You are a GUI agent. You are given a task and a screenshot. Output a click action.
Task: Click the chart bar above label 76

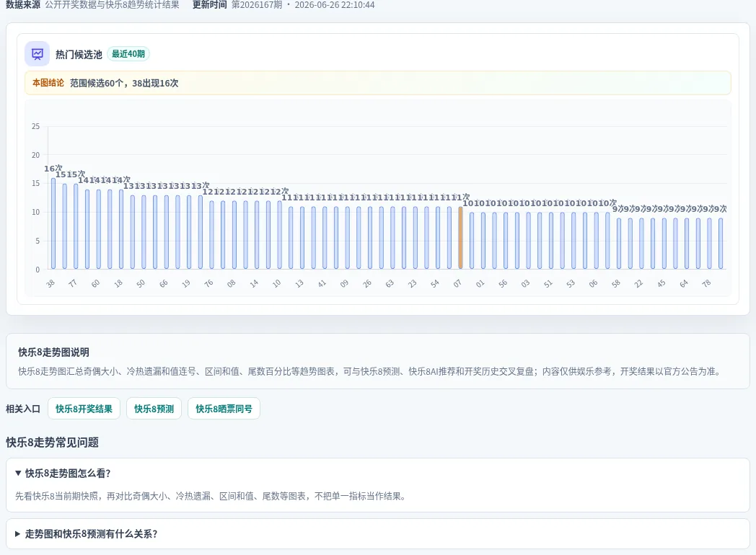click(211, 235)
